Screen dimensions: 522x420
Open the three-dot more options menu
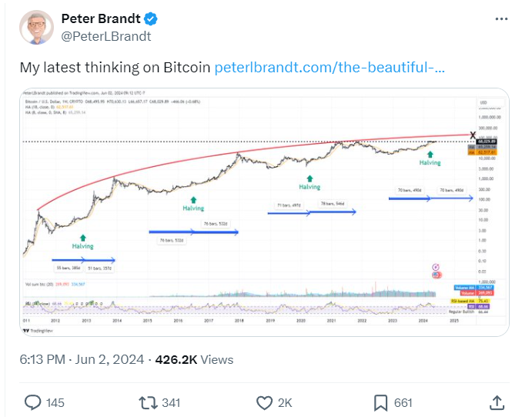[x=501, y=19]
